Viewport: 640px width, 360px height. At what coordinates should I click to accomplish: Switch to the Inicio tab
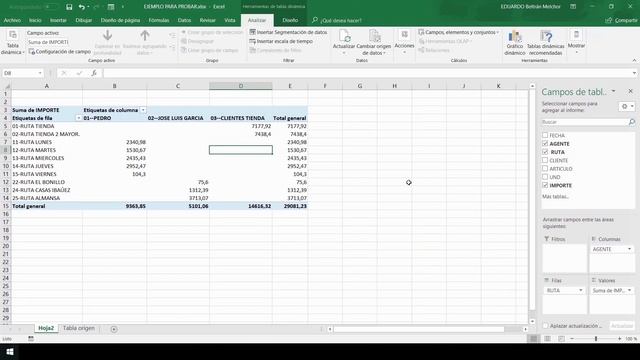pos(35,20)
